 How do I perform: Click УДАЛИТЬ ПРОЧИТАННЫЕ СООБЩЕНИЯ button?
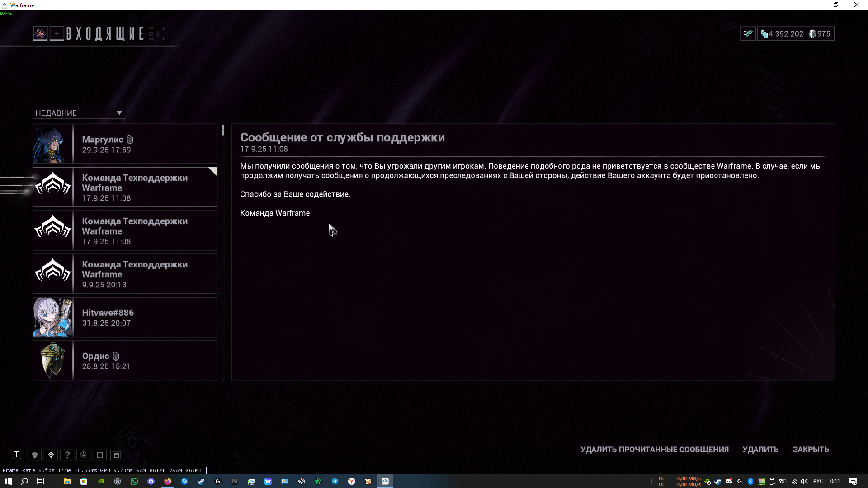[x=654, y=450]
